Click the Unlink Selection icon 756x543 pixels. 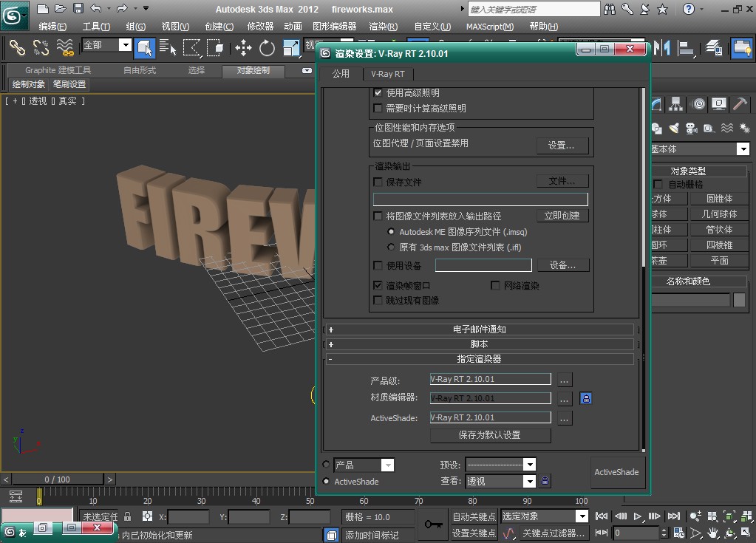(x=41, y=47)
